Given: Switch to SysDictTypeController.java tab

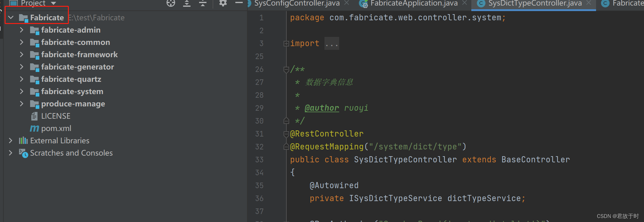Looking at the screenshot, I should point(535,3).
